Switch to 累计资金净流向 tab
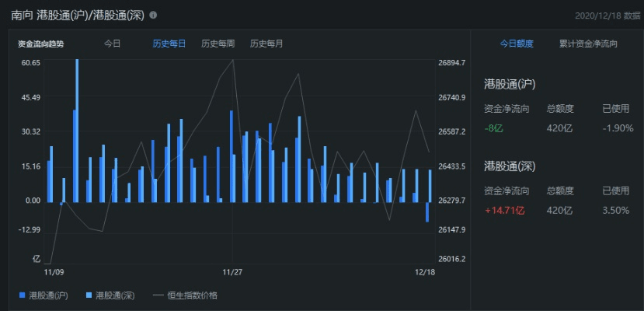 click(x=588, y=44)
